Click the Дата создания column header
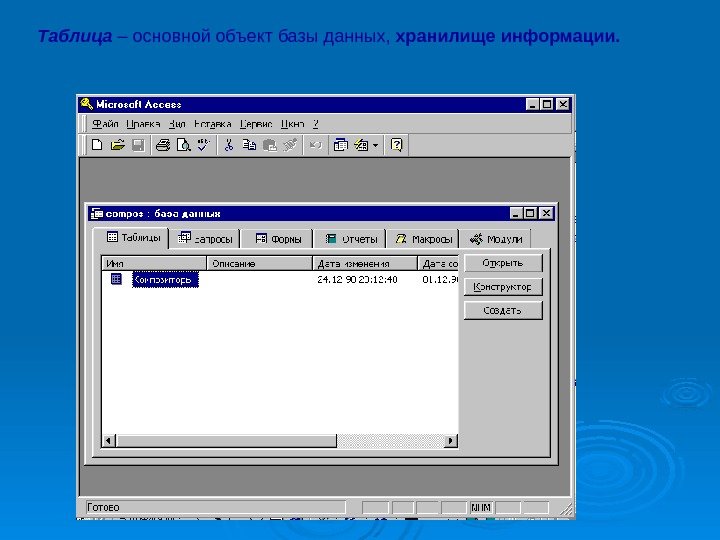The image size is (720, 540). click(439, 264)
